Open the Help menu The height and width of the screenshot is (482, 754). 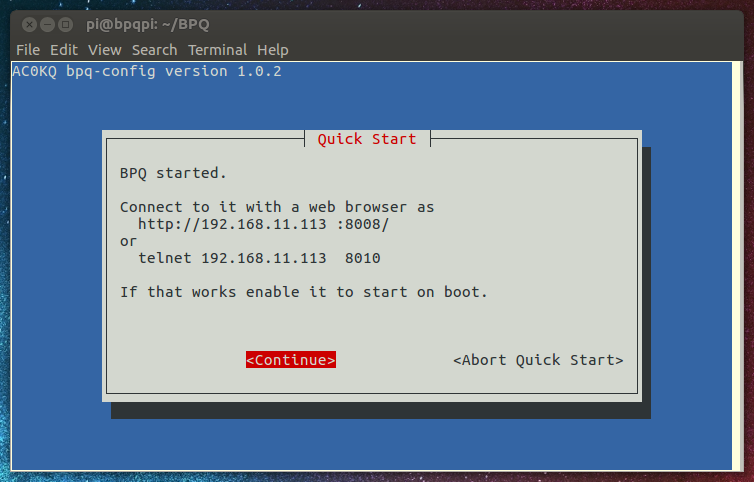273,50
